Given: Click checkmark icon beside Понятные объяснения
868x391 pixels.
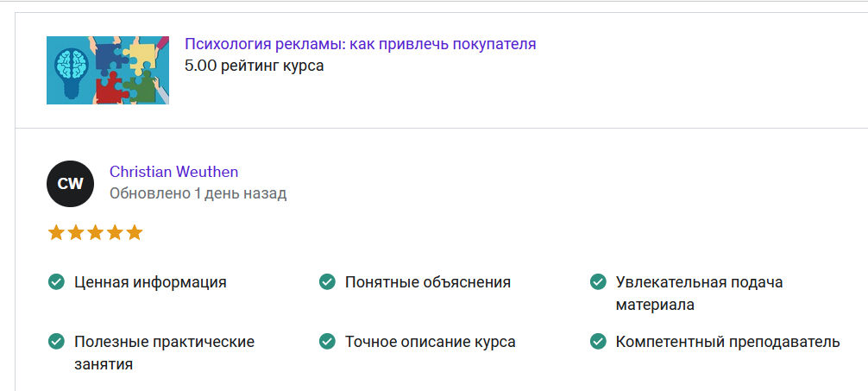Looking at the screenshot, I should [327, 282].
